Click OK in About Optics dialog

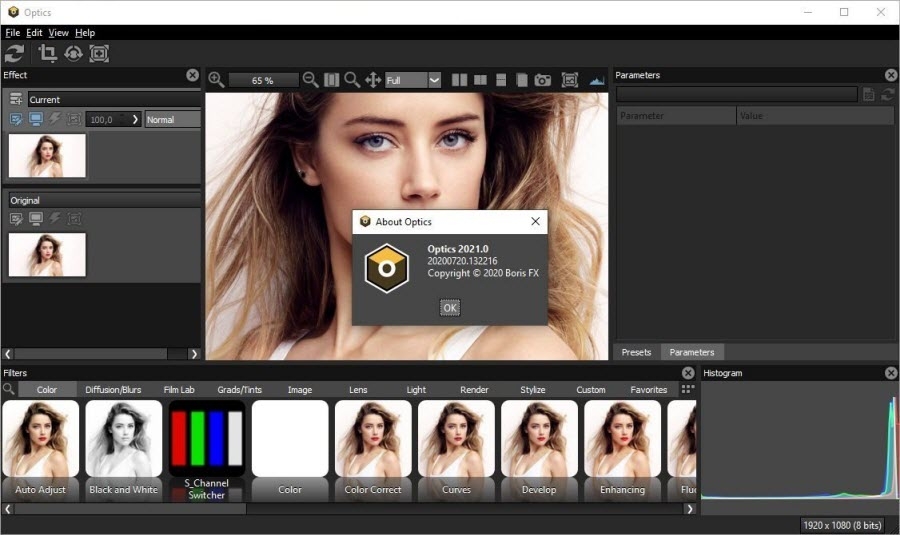[x=449, y=308]
